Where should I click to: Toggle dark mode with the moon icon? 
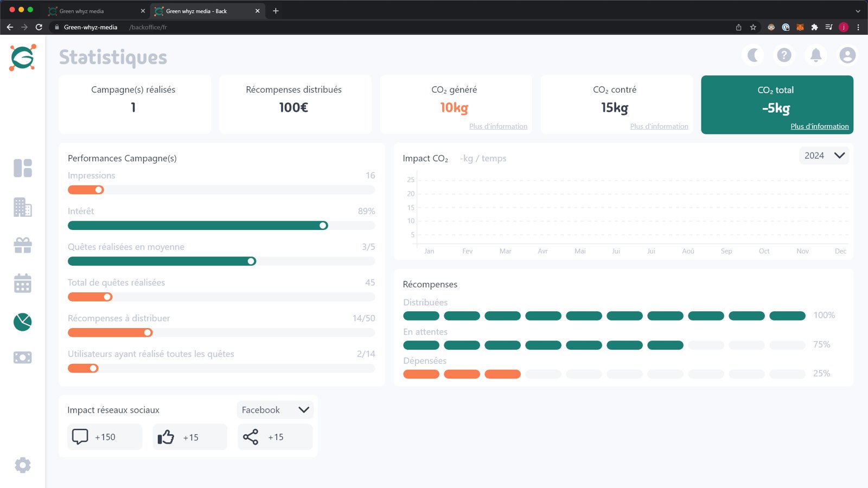[x=753, y=55]
